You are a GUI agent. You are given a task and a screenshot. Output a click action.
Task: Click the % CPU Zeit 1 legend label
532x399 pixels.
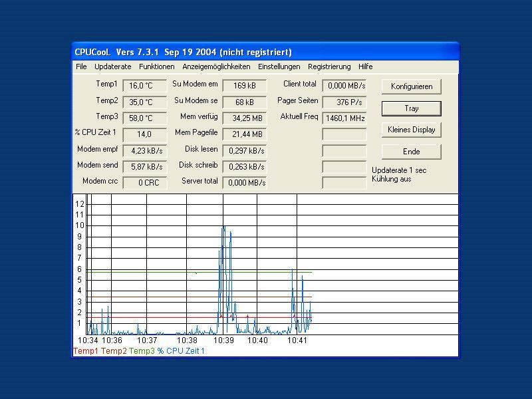click(x=181, y=351)
